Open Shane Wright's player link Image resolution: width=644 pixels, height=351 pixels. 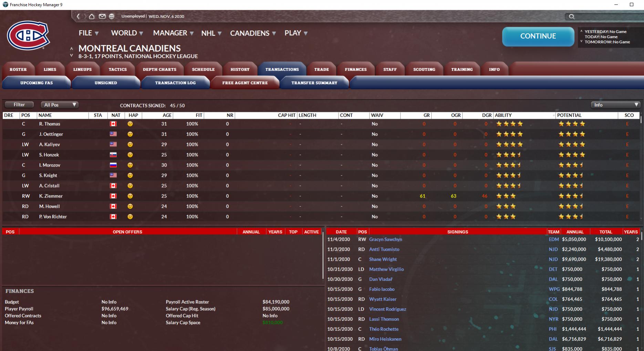pos(383,259)
